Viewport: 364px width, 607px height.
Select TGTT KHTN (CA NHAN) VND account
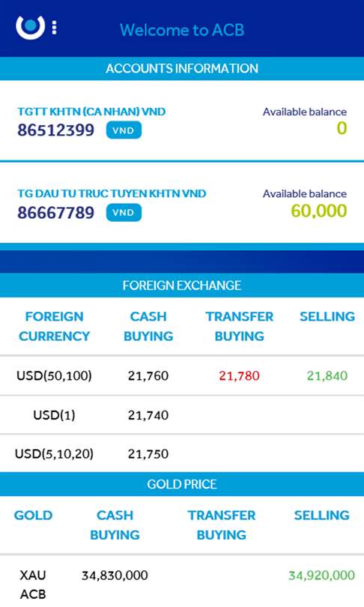91,112
